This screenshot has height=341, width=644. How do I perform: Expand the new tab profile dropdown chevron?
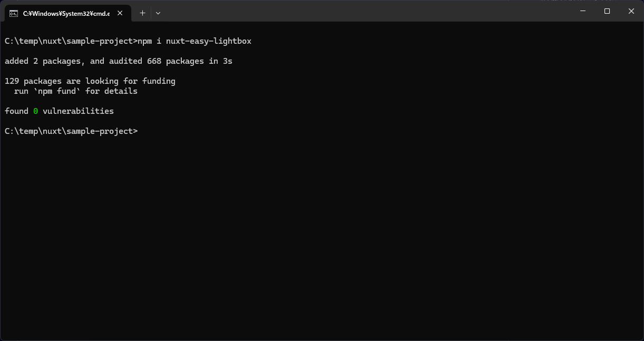158,13
